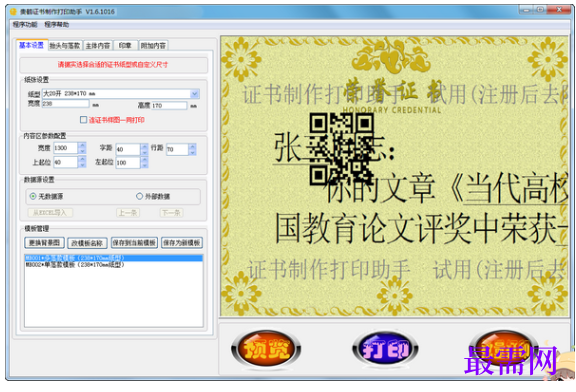Click the 左起位 field showing 100
The width and height of the screenshot is (576, 392).
coord(127,162)
